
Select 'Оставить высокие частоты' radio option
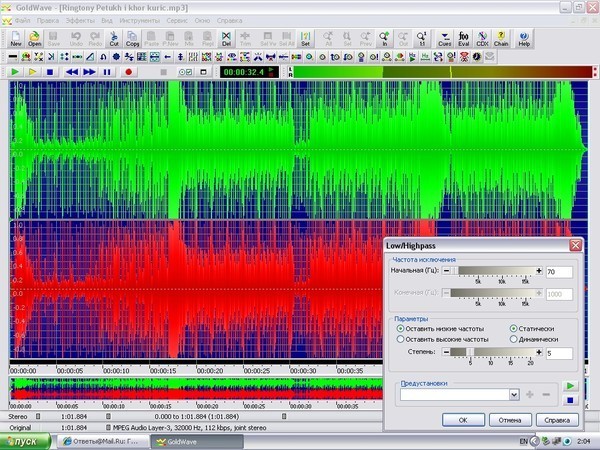pos(442,339)
